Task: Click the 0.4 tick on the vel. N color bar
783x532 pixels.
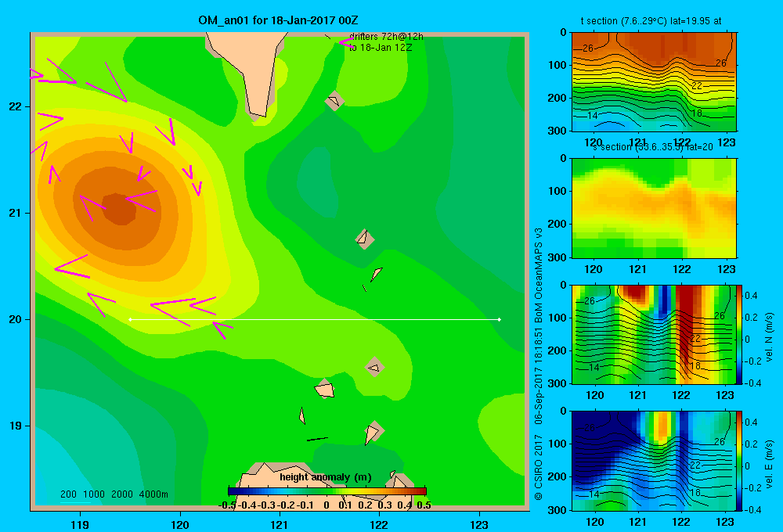Action: click(x=751, y=296)
